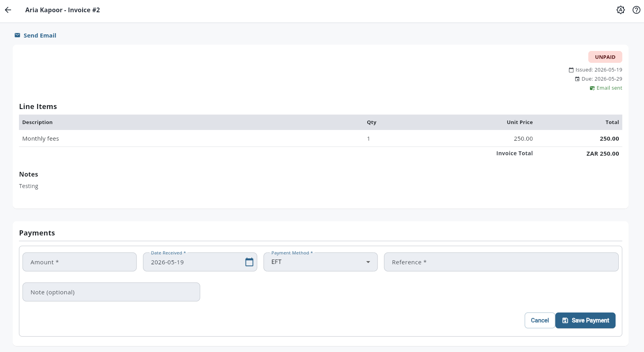
Task: Open the Payment Method EFT dropdown
Action: 321,262
